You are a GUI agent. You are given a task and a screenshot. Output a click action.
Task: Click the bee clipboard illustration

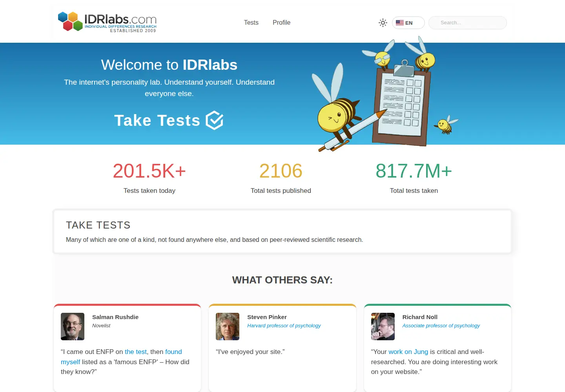[385, 94]
